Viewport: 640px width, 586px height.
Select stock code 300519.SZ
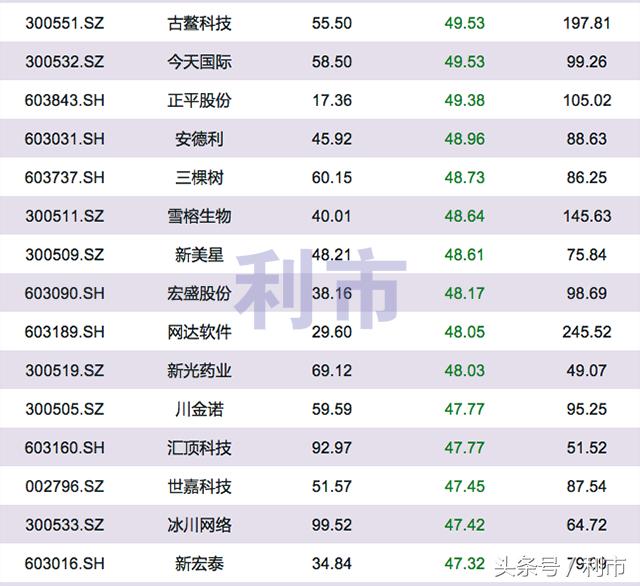click(64, 371)
